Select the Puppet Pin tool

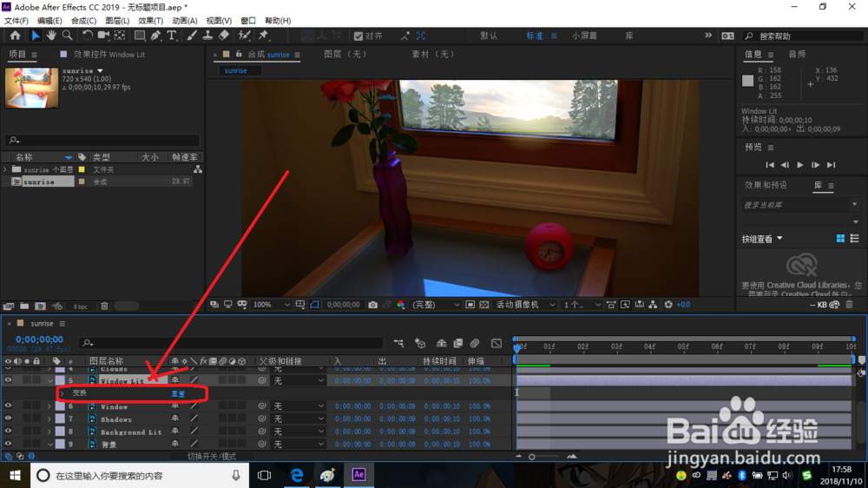pyautogui.click(x=264, y=36)
